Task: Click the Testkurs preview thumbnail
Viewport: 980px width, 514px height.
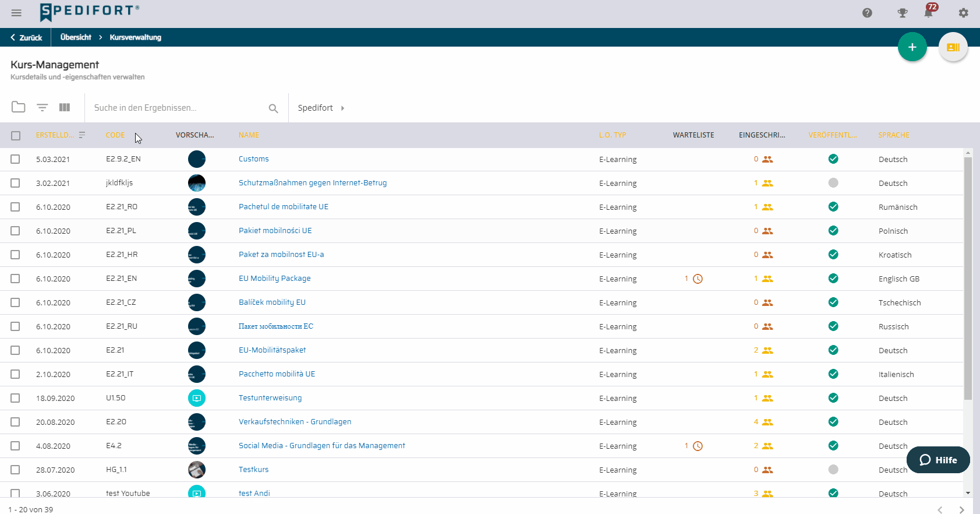Action: coord(197,470)
